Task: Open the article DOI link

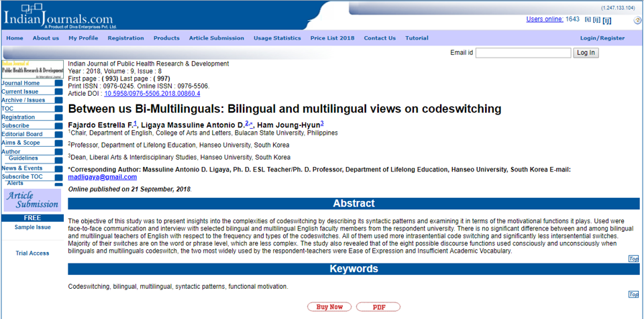Action: click(x=152, y=94)
